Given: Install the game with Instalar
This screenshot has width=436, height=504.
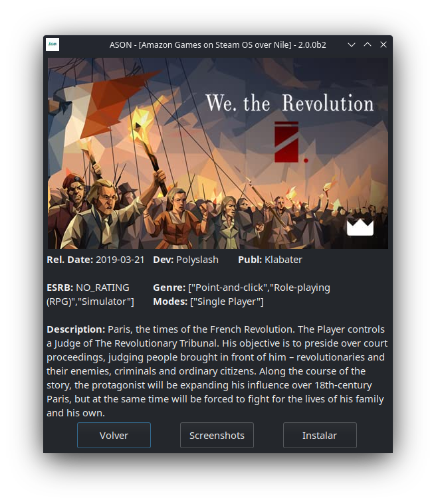Looking at the screenshot, I should (x=320, y=435).
